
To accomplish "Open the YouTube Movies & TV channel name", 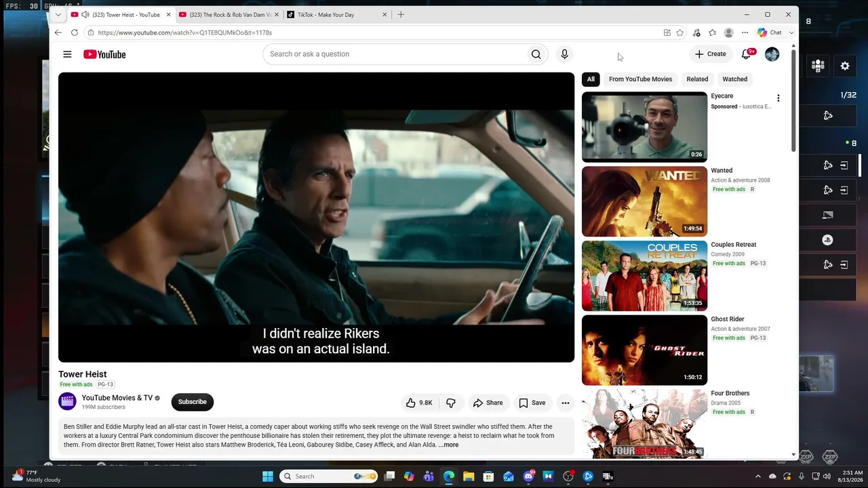I will click(x=117, y=398).
